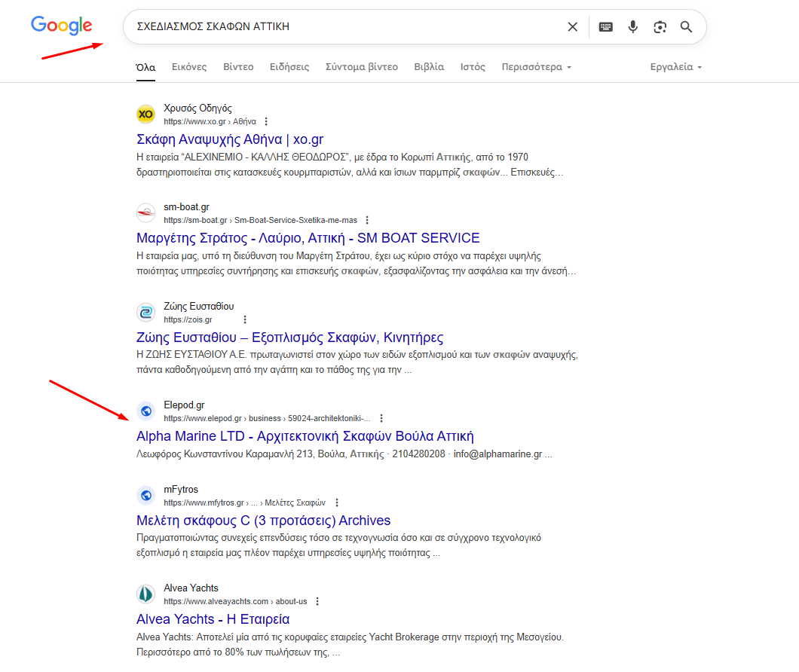The width and height of the screenshot is (799, 672).
Task: Open more options for the Alvea Yachts result
Action: pyautogui.click(x=317, y=601)
